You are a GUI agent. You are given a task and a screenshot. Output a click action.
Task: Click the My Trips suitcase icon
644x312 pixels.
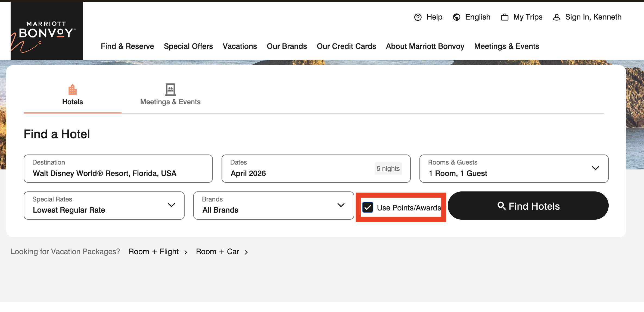(505, 17)
